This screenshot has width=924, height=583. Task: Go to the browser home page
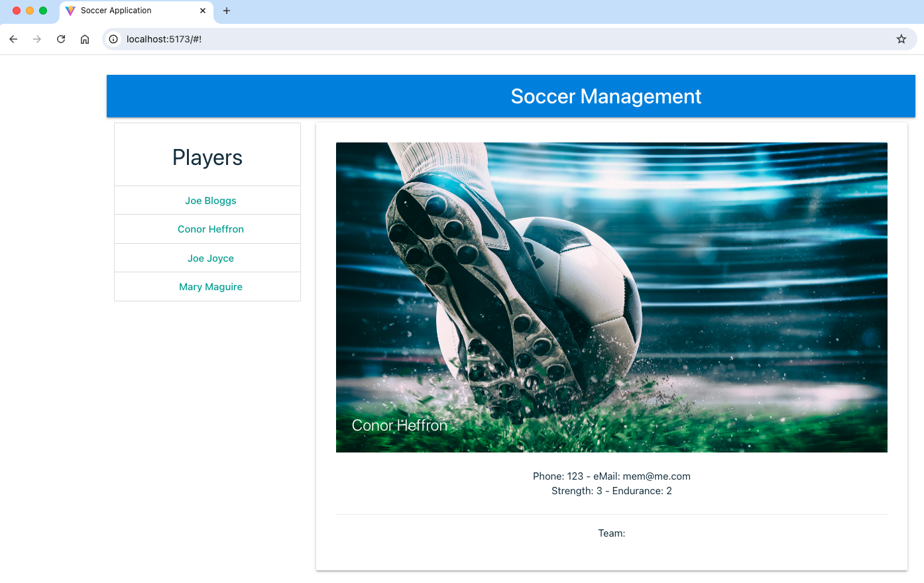click(x=85, y=39)
